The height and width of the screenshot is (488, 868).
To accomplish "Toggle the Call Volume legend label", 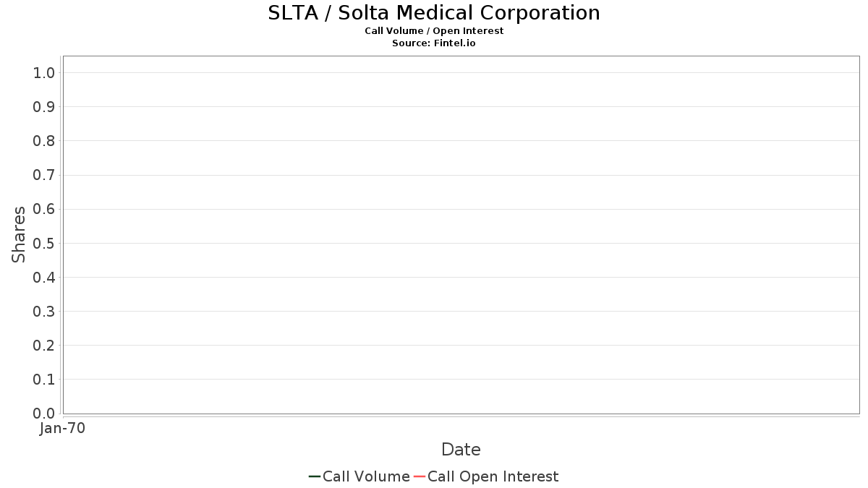I will [x=366, y=476].
